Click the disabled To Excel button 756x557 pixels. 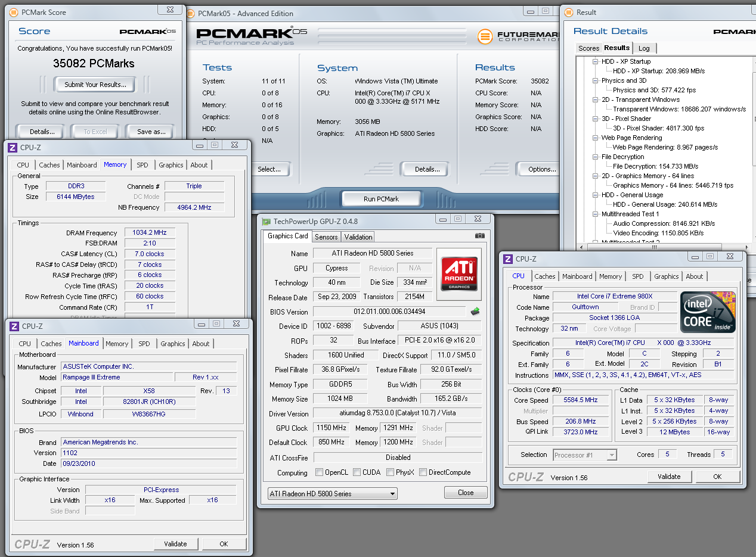click(x=95, y=132)
